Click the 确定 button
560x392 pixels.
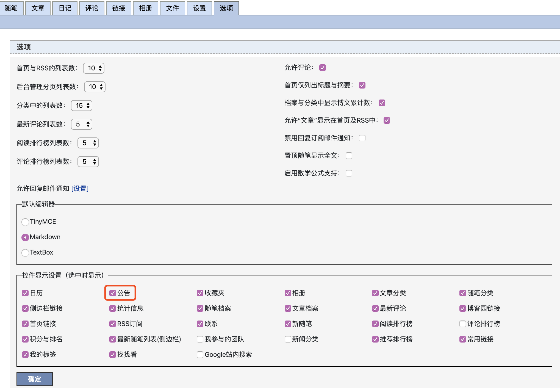click(35, 379)
